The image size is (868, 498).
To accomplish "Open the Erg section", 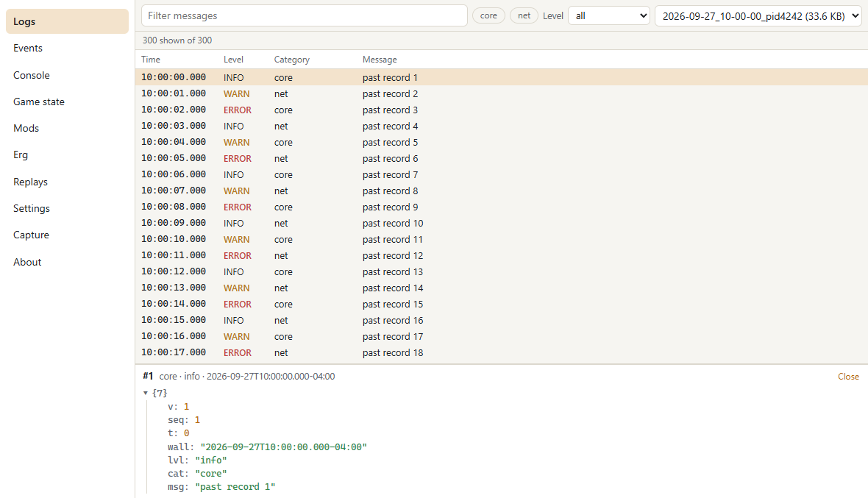I will coord(67,155).
